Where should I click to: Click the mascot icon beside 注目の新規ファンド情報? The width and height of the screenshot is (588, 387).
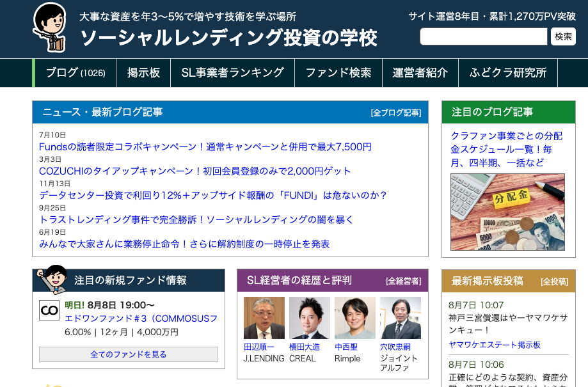(52, 279)
